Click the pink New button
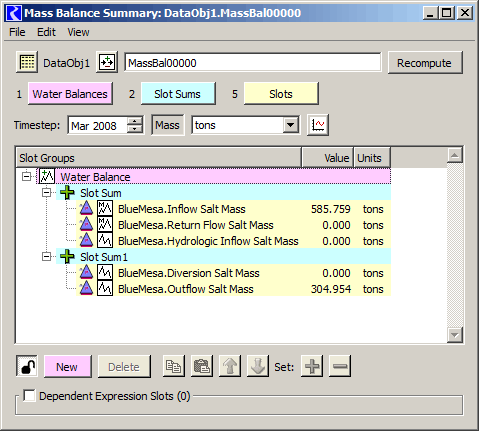Viewport: 479px width, 431px height. [x=67, y=367]
